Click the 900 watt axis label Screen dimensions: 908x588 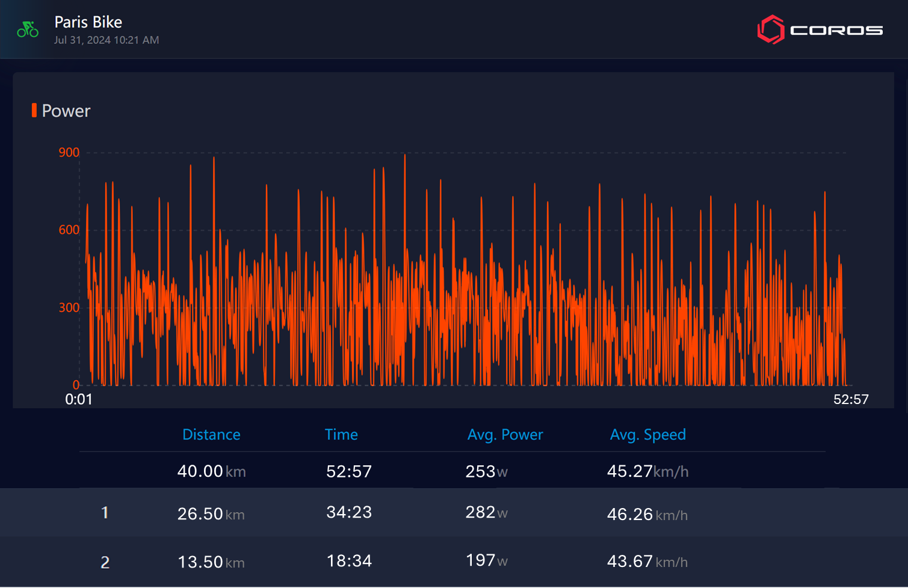(69, 153)
